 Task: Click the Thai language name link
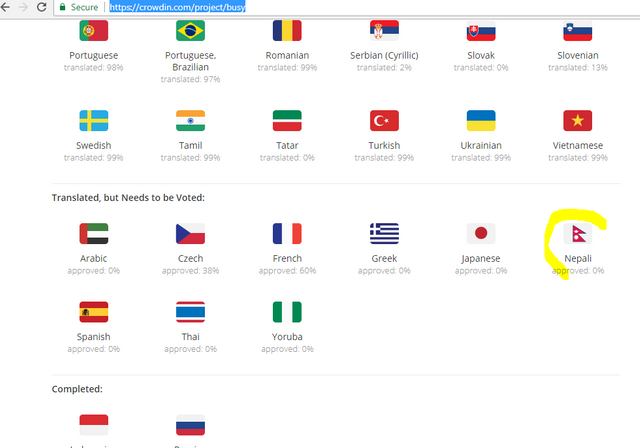190,337
